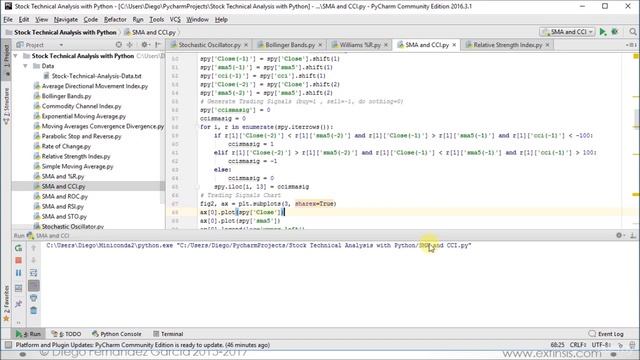Toggle soft-wrap icon in Run panel
The width and height of the screenshot is (640, 360).
(x=33, y=273)
